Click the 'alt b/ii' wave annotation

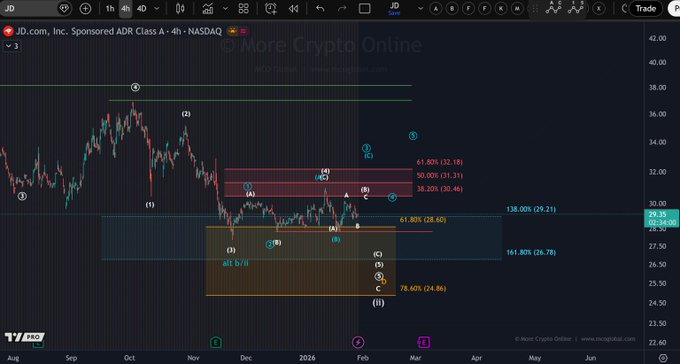[x=235, y=263]
